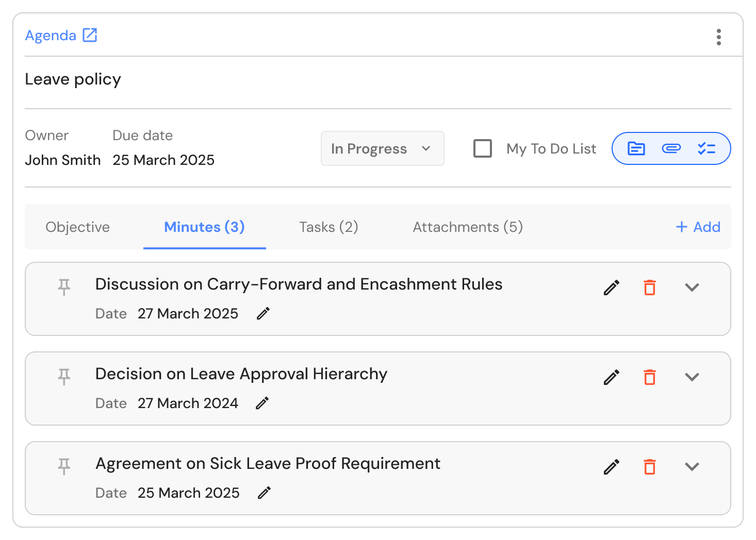Delete the Decision on Leave Approval Hierarchy minute
756x540 pixels.
(x=650, y=377)
